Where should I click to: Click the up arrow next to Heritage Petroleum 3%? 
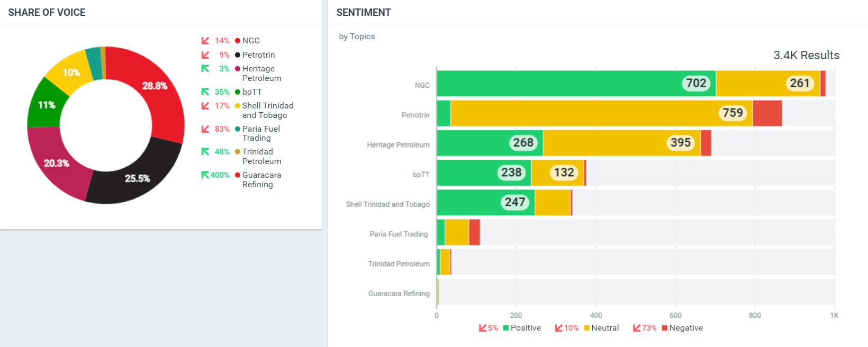pyautogui.click(x=205, y=69)
